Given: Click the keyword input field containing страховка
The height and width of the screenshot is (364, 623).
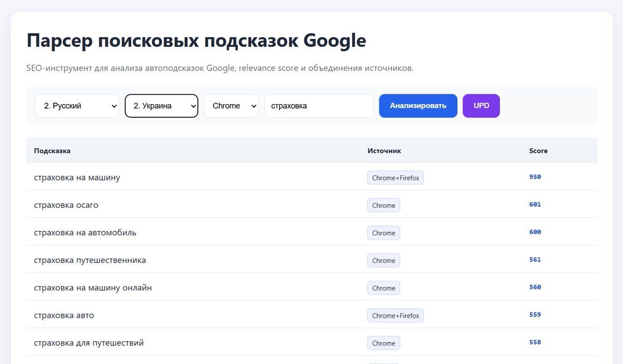Looking at the screenshot, I should (319, 106).
